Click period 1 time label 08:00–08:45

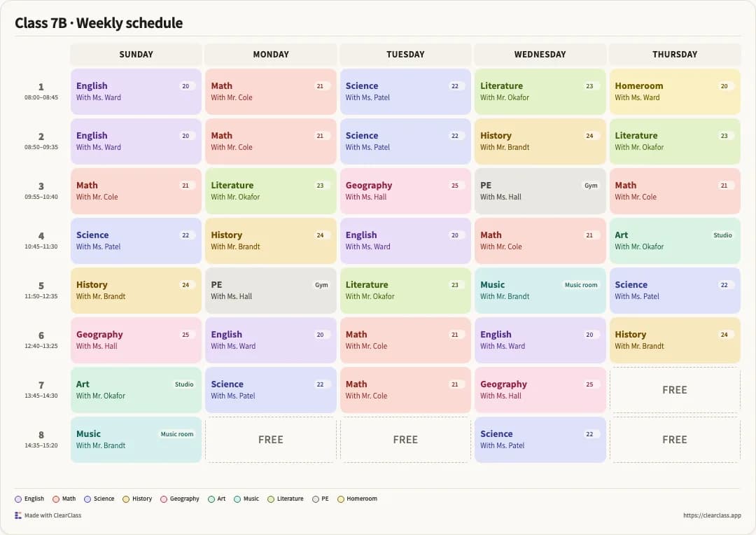pyautogui.click(x=41, y=97)
